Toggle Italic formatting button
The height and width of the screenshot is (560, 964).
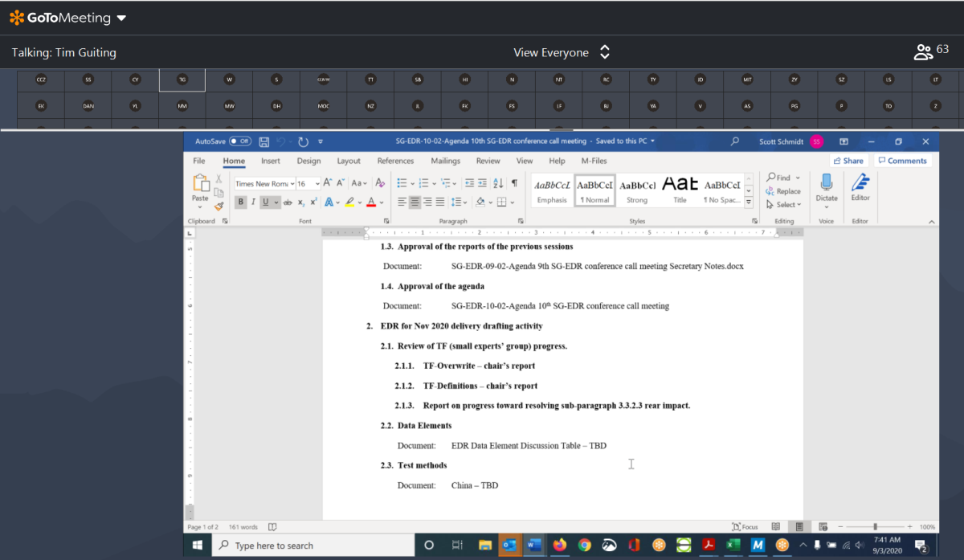coord(253,202)
